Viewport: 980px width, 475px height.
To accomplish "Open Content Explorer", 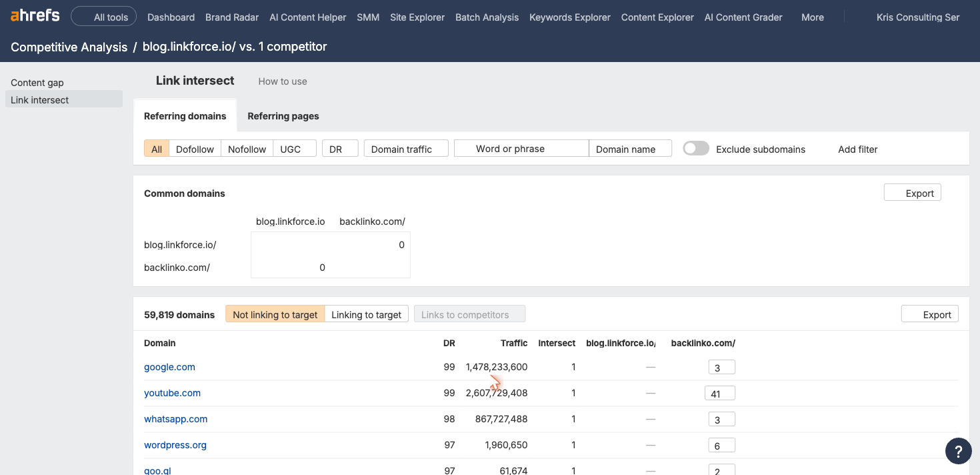I will 657,17.
